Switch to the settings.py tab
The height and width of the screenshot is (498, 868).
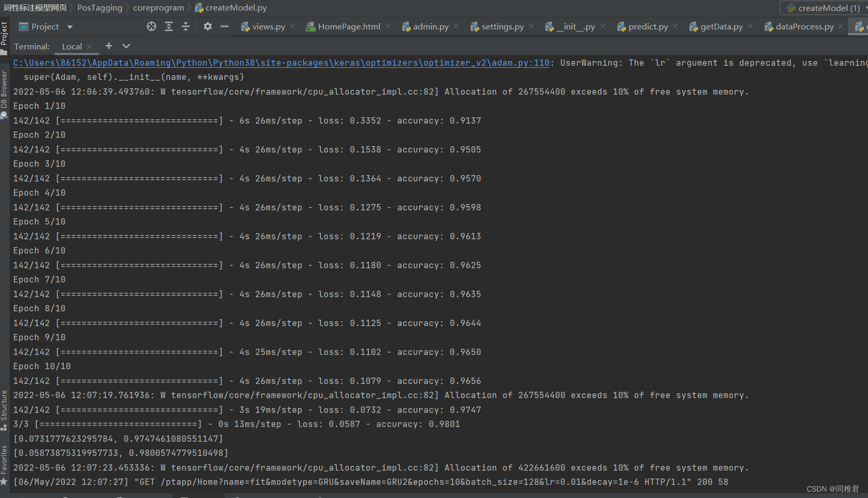click(497, 26)
